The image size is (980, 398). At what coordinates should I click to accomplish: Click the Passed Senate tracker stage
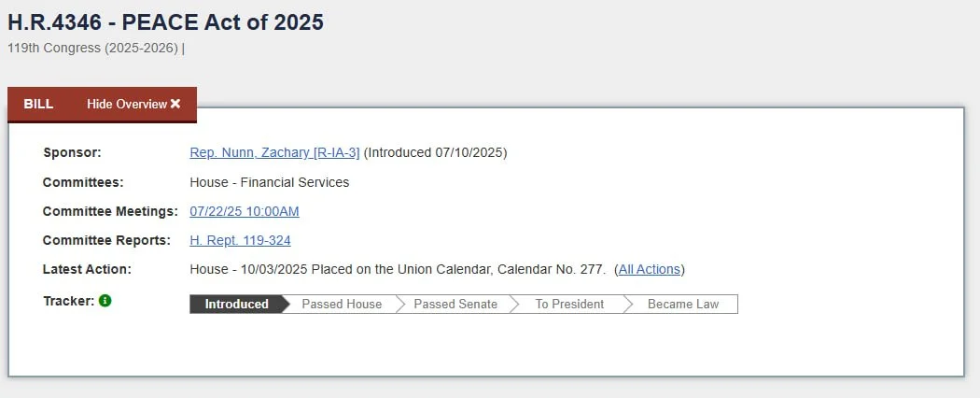(455, 305)
